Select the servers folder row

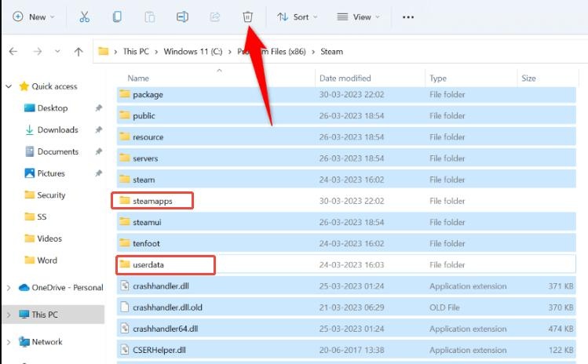346,158
